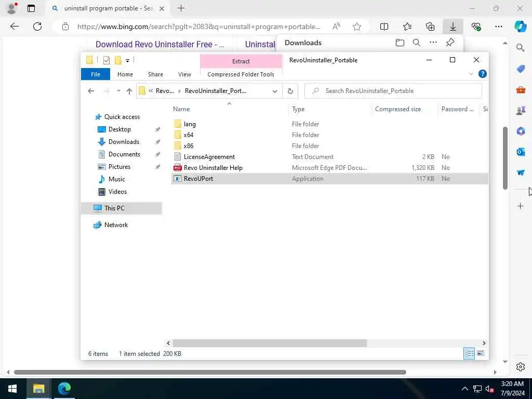Screen dimensions: 532x399
Task: Open Edge sidebar settings gear
Action: click(521, 367)
